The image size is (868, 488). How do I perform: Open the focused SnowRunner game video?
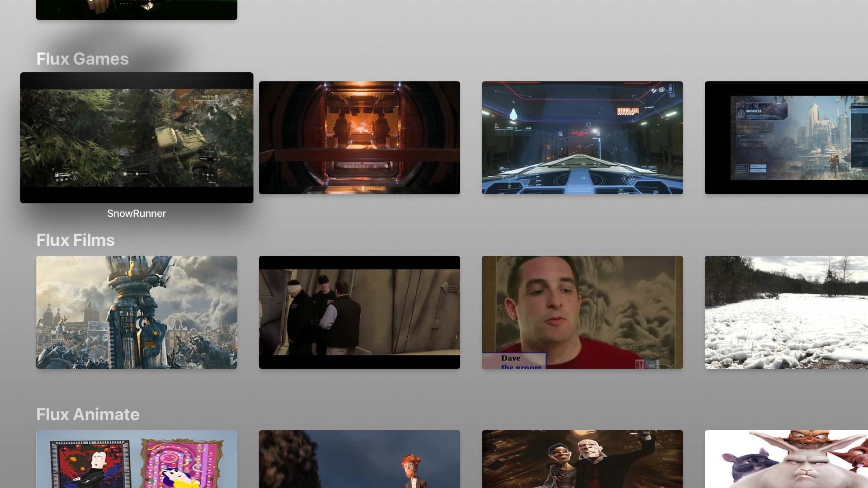(137, 138)
